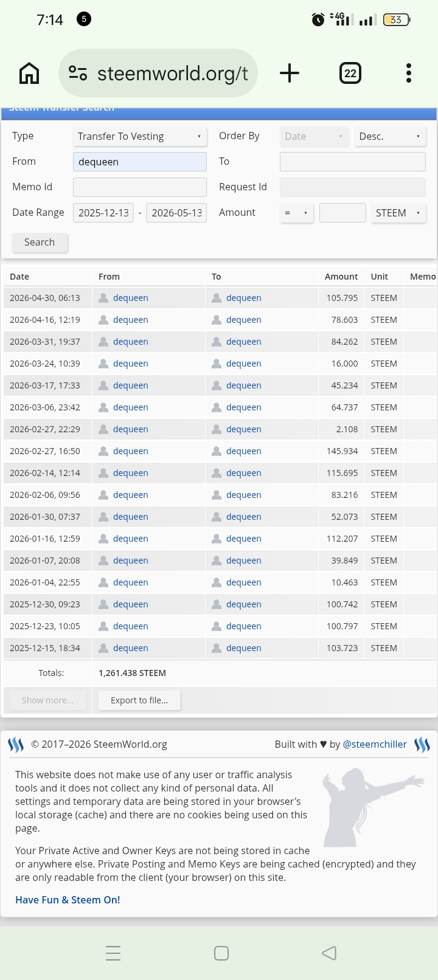Image resolution: width=438 pixels, height=980 pixels.
Task: Select date cell 2026-03-24, 10:39
Action: pyautogui.click(x=45, y=364)
